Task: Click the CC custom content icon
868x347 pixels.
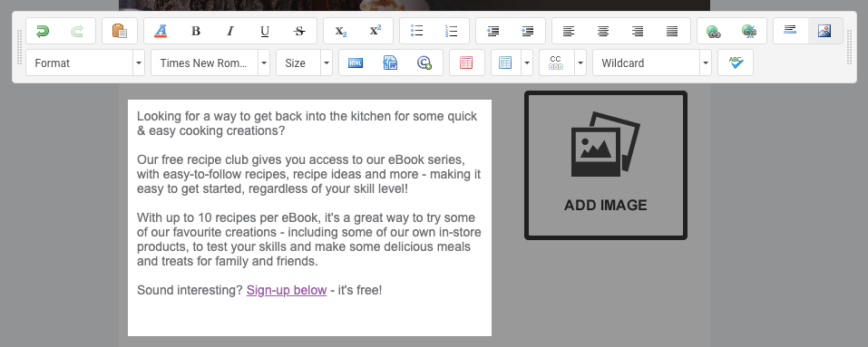Action: (556, 63)
